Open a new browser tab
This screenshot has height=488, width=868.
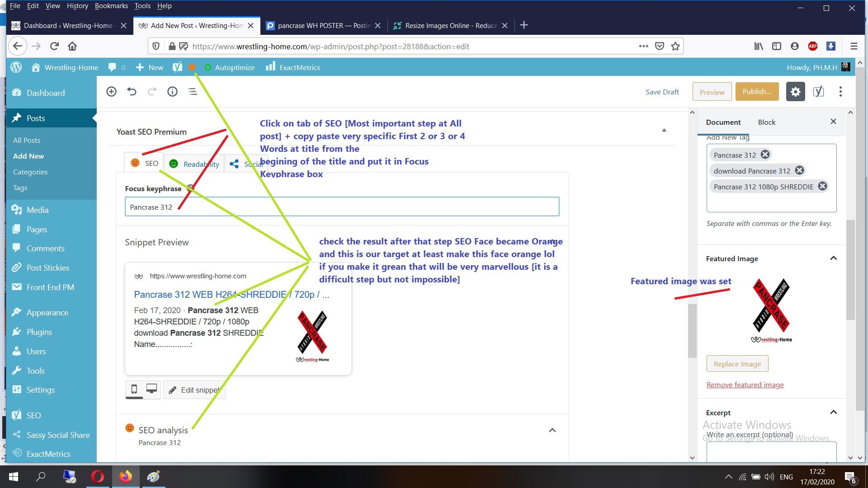pos(524,25)
